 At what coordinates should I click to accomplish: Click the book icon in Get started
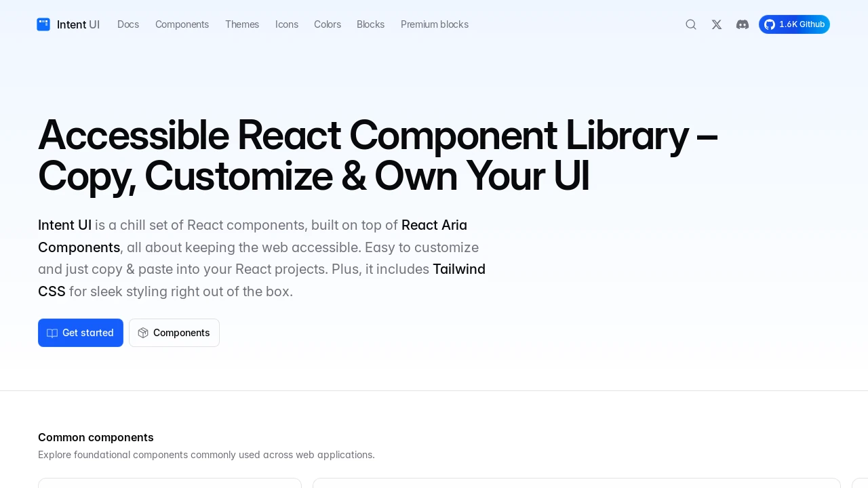[52, 333]
